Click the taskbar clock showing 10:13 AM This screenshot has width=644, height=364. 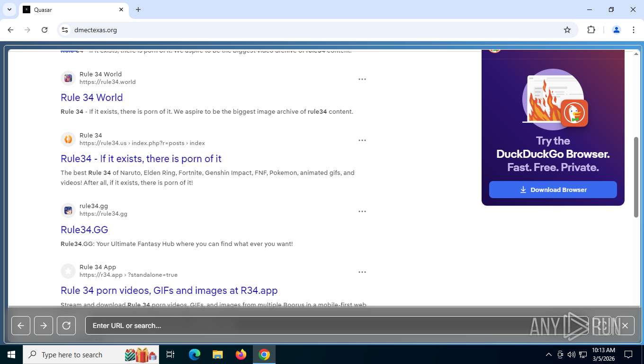click(x=603, y=355)
